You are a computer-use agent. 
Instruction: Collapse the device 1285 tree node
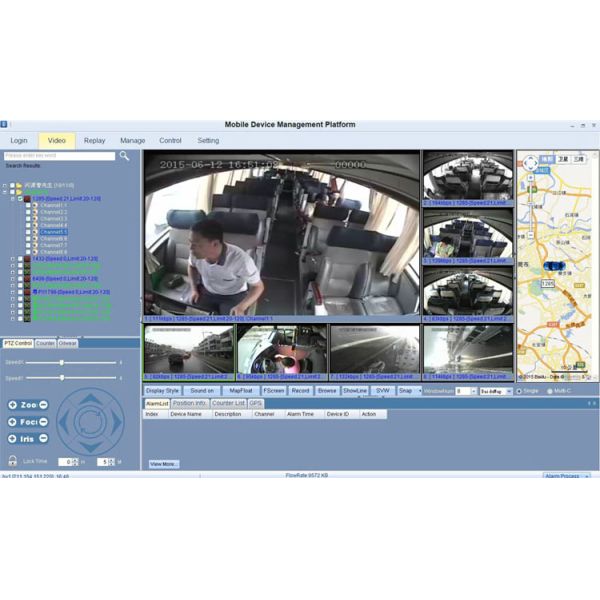pyautogui.click(x=11, y=199)
